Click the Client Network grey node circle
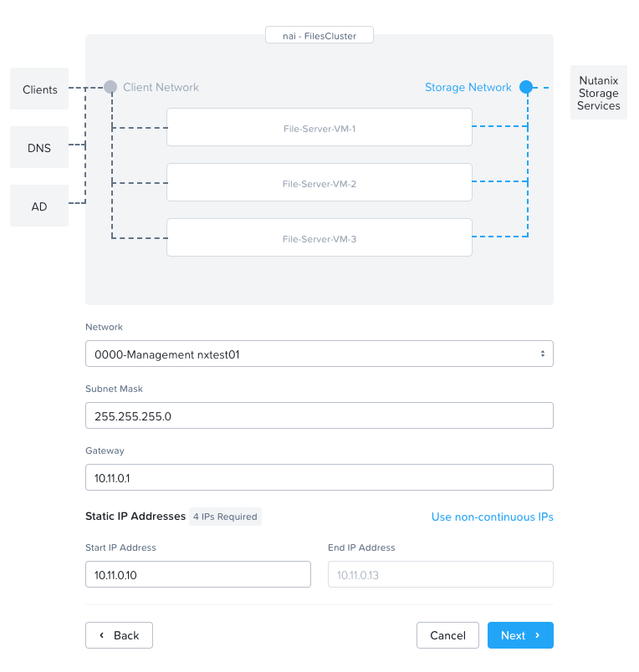The height and width of the screenshot is (672, 639). (x=110, y=87)
